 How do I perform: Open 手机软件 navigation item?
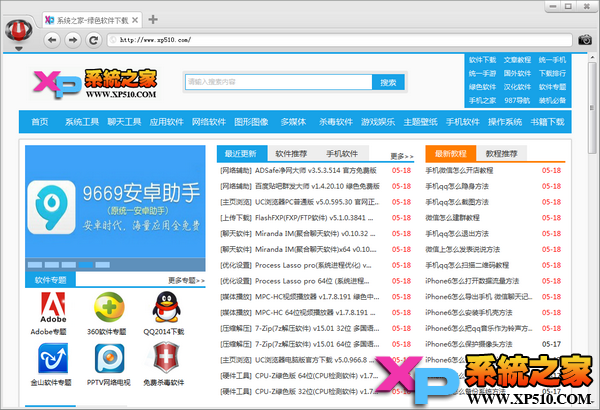click(x=463, y=122)
